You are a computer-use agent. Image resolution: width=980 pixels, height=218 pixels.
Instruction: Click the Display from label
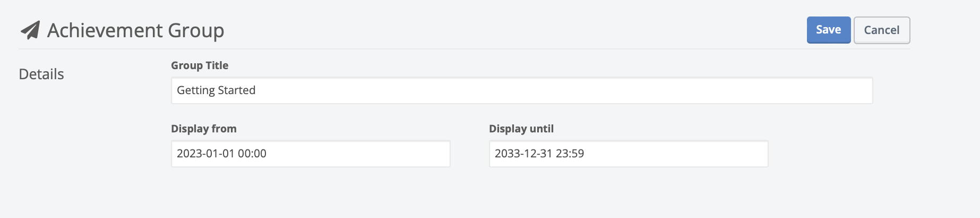click(x=204, y=129)
